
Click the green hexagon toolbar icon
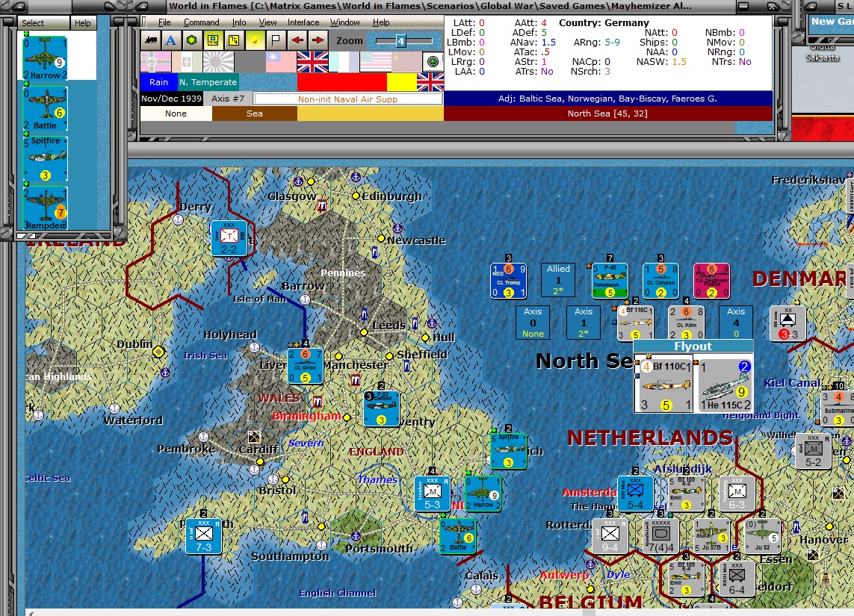(192, 40)
